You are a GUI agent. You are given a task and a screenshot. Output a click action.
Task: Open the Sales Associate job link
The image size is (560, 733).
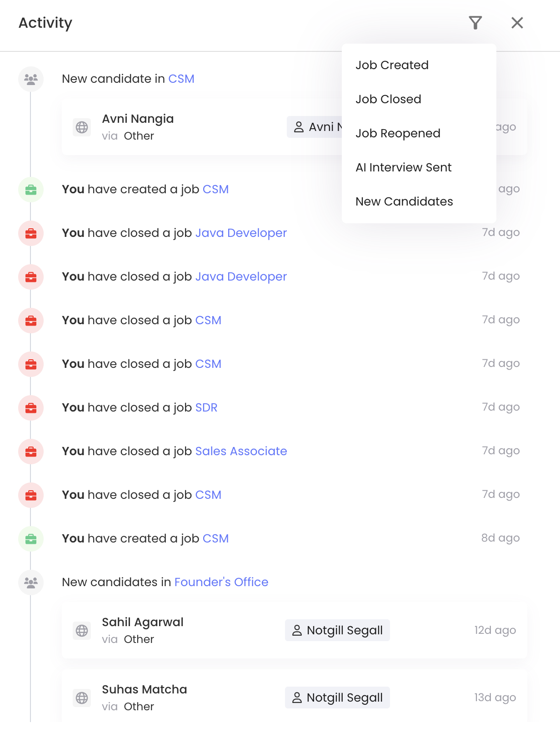coord(241,451)
